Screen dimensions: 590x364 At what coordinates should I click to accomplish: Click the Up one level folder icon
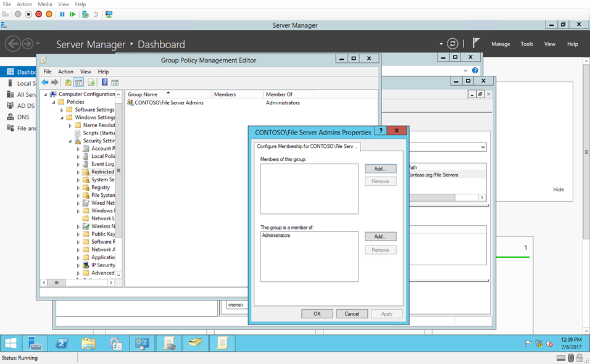pos(68,82)
